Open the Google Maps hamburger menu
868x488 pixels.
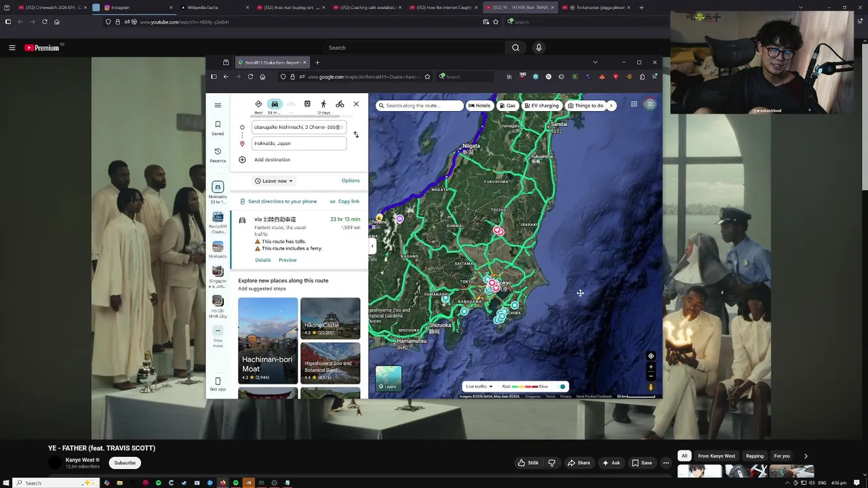click(x=218, y=105)
